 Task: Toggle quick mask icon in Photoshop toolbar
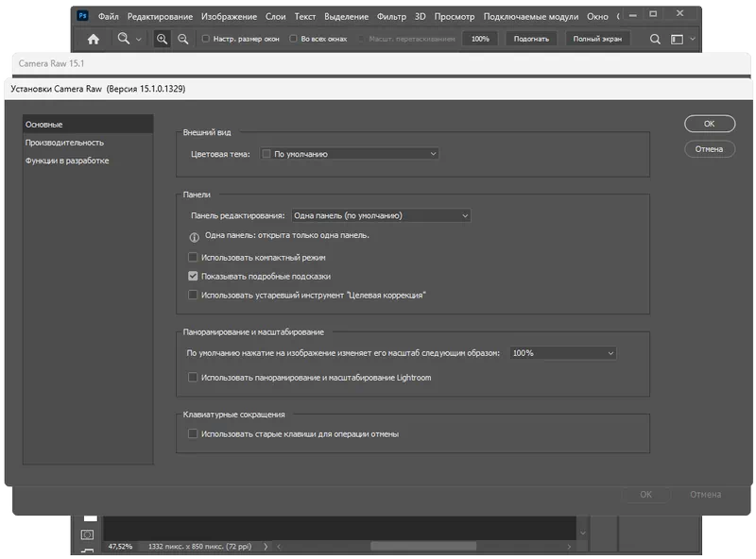click(x=87, y=534)
